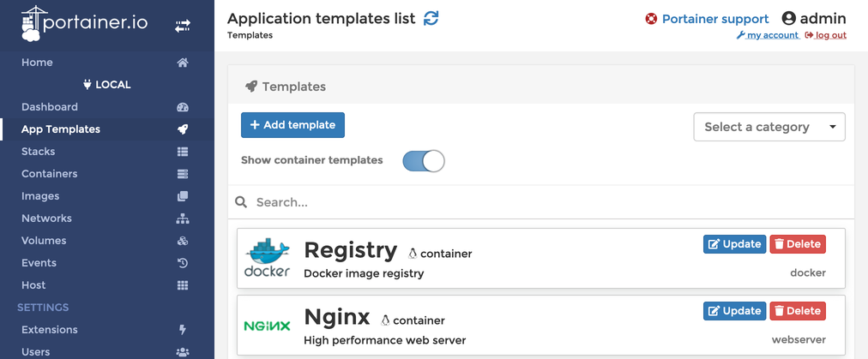
Task: Click the plug icon next to LOCAL
Action: 87,85
